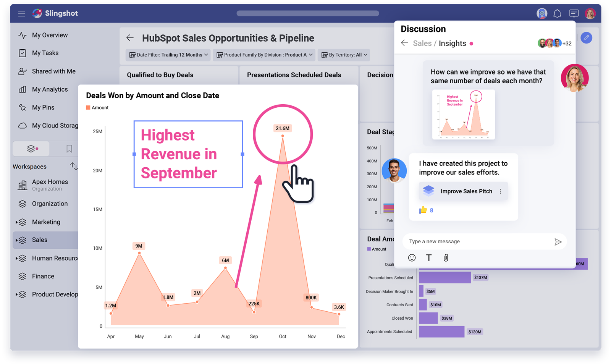The height and width of the screenshot is (364, 611).
Task: Click the discussion participants +32 avatars
Action: coord(554,43)
